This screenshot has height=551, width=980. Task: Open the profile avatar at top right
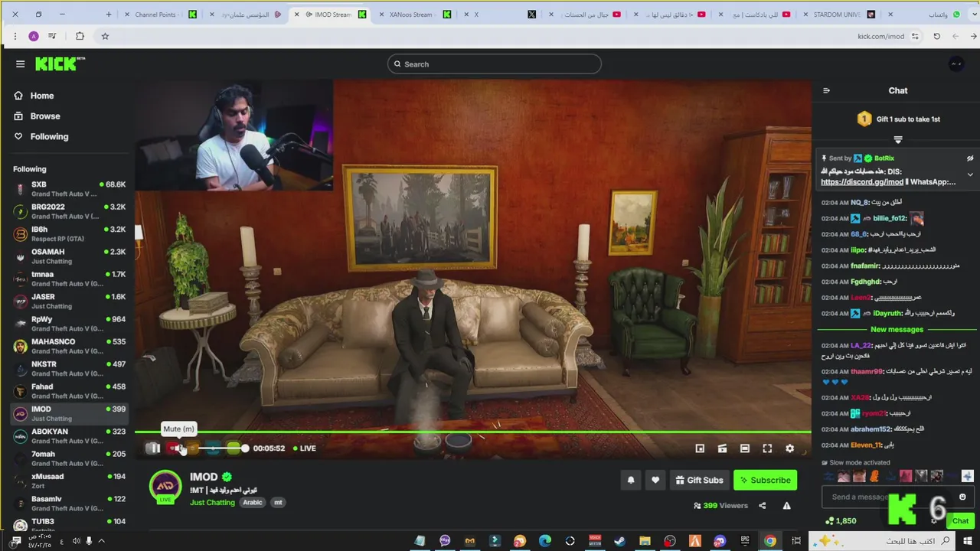[956, 64]
